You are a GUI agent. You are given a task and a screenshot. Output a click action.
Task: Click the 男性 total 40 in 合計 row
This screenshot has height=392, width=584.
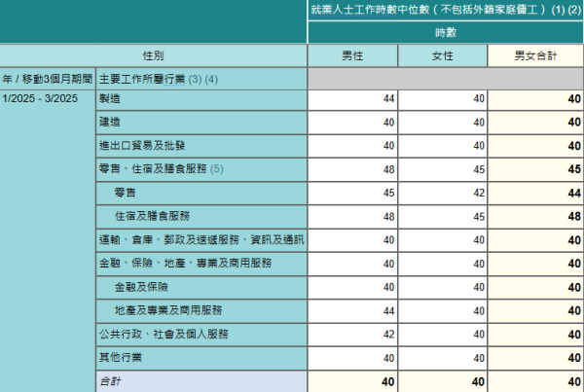click(x=352, y=381)
